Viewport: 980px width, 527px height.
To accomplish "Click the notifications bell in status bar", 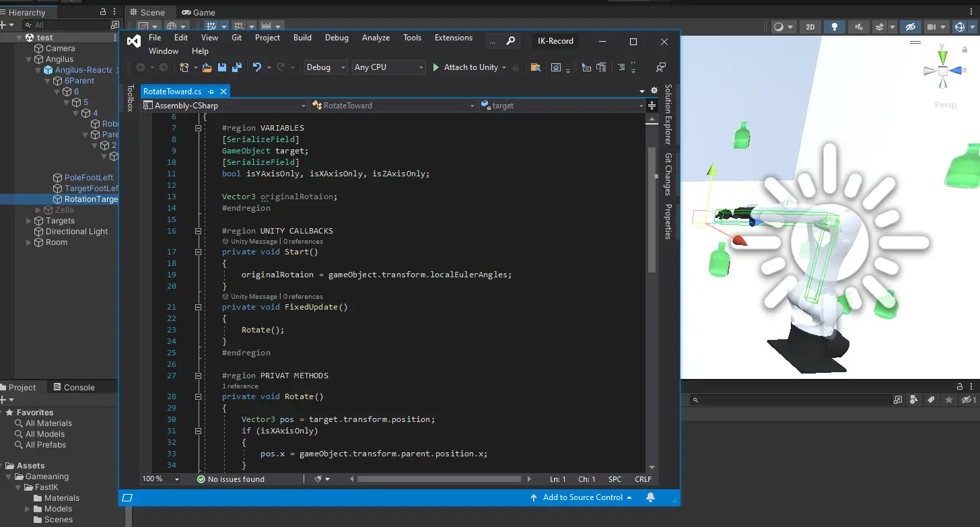I will click(650, 497).
